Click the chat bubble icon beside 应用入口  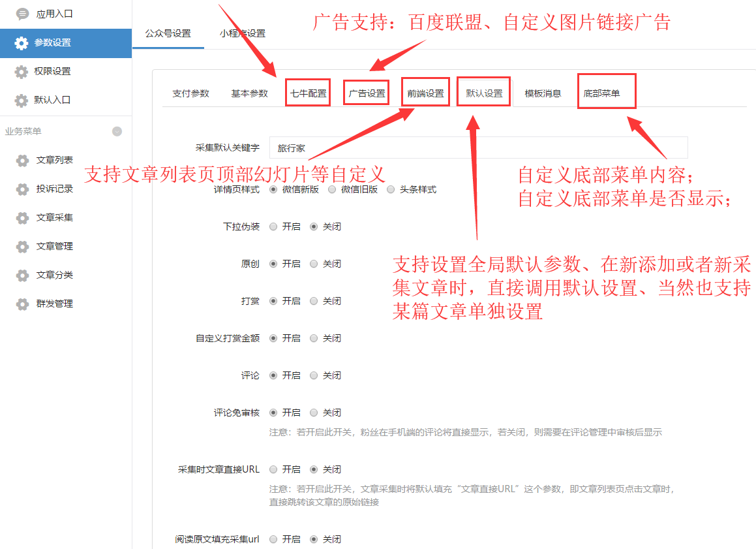point(22,14)
